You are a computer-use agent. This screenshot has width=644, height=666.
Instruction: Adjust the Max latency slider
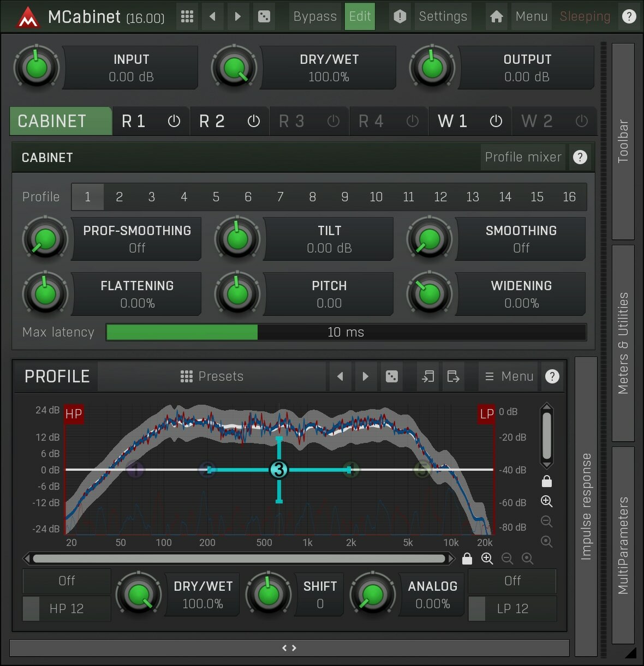tap(346, 332)
